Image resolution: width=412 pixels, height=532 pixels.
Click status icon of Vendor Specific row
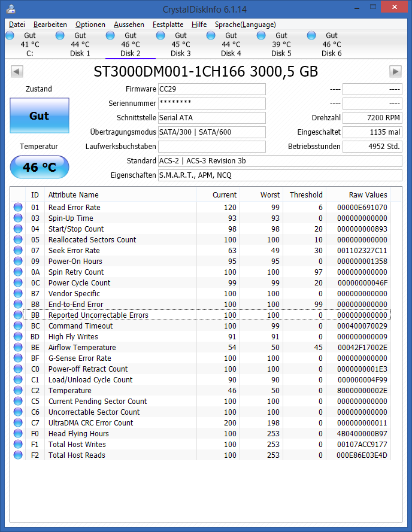coord(18,293)
